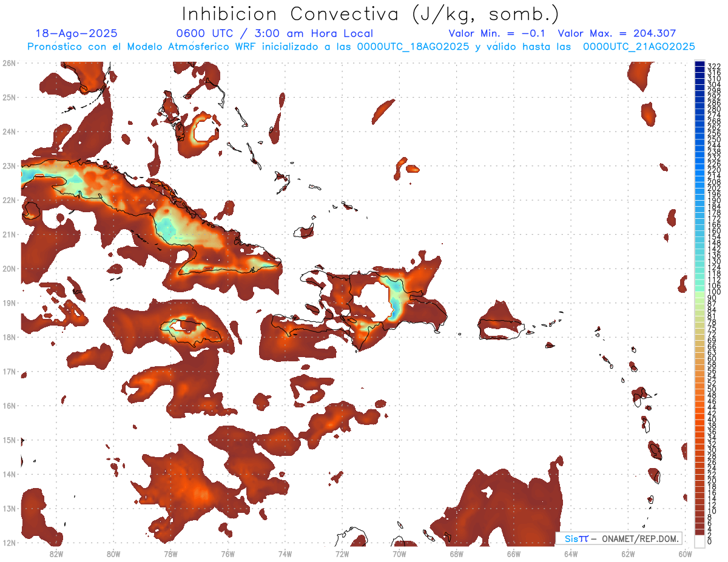Click the '62W' longitude label
This screenshot has width=728, height=562.
point(628,553)
